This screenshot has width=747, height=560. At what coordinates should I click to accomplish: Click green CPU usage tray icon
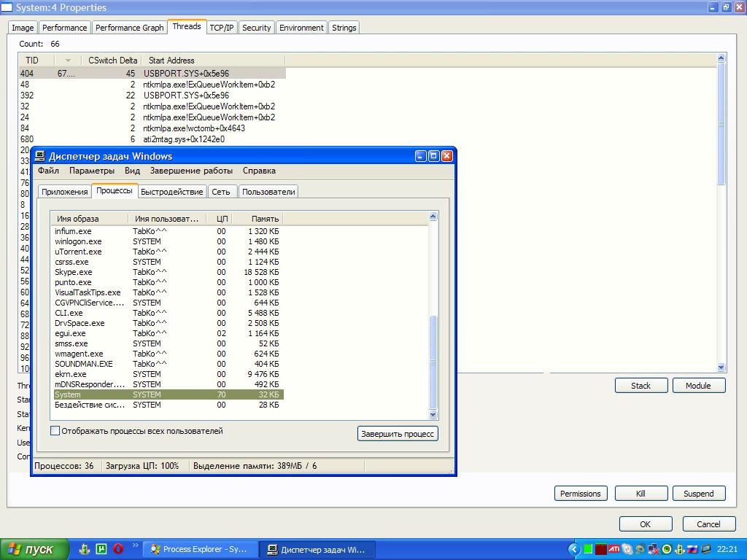589,550
